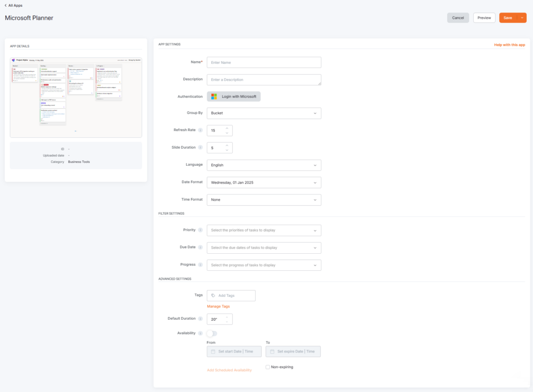The image size is (533, 392).
Task: Increase the Refresh Rate value
Action: (x=227, y=128)
